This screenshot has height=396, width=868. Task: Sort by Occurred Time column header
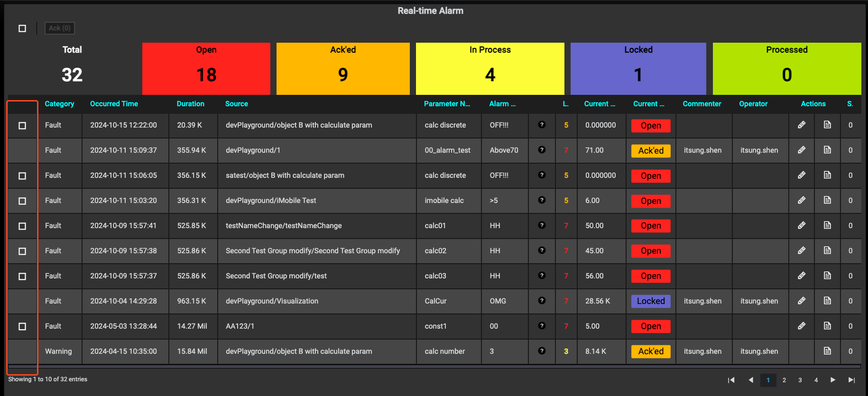tap(114, 104)
